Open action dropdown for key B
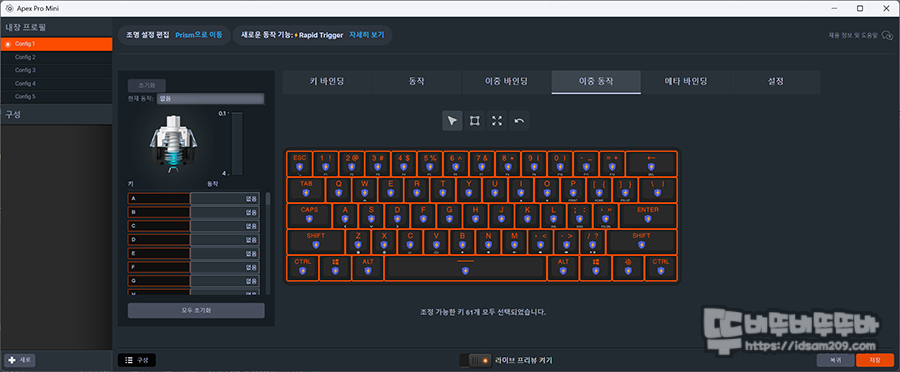Screen dimensions: 900x372 coord(225,212)
